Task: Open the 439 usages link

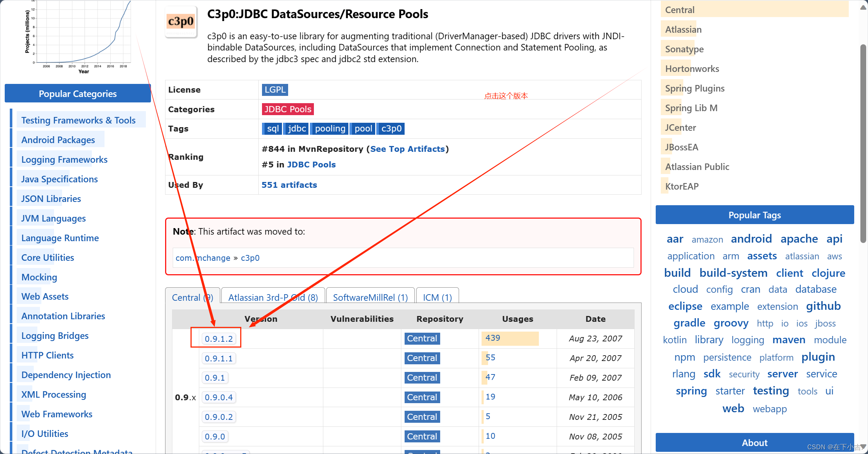Action: [493, 338]
